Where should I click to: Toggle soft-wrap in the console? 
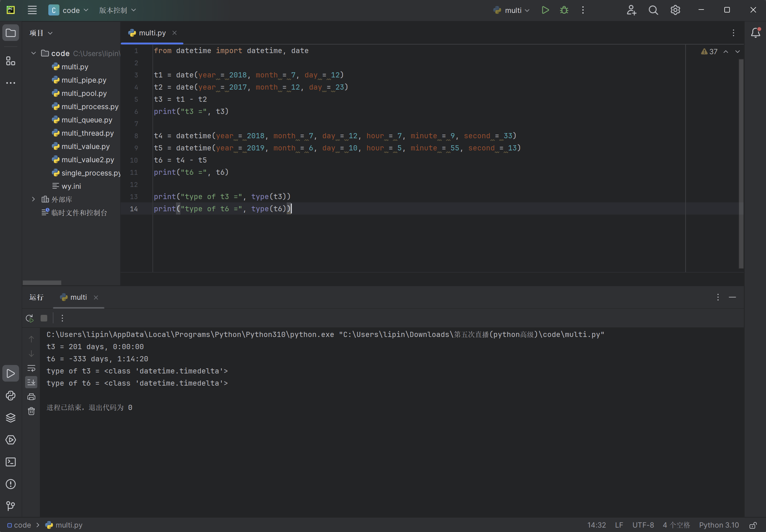click(x=31, y=368)
